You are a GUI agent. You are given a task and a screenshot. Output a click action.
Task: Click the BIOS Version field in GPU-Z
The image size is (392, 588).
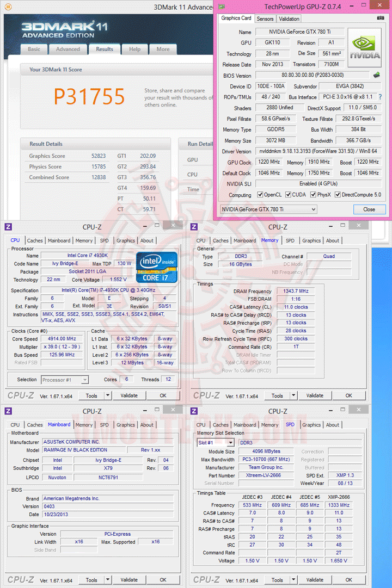[x=313, y=75]
